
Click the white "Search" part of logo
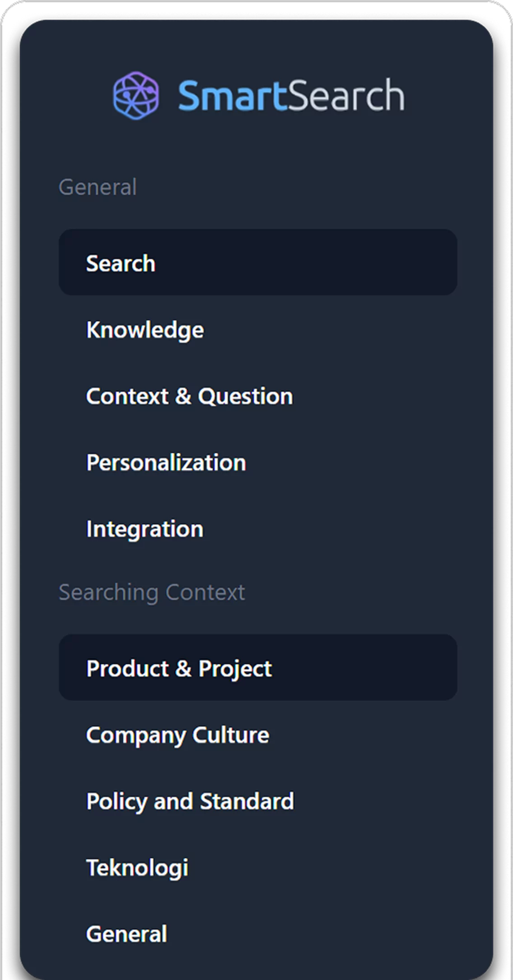tap(346, 95)
